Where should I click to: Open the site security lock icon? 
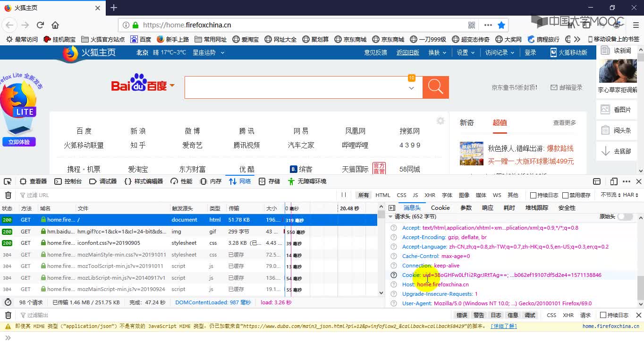point(136,25)
